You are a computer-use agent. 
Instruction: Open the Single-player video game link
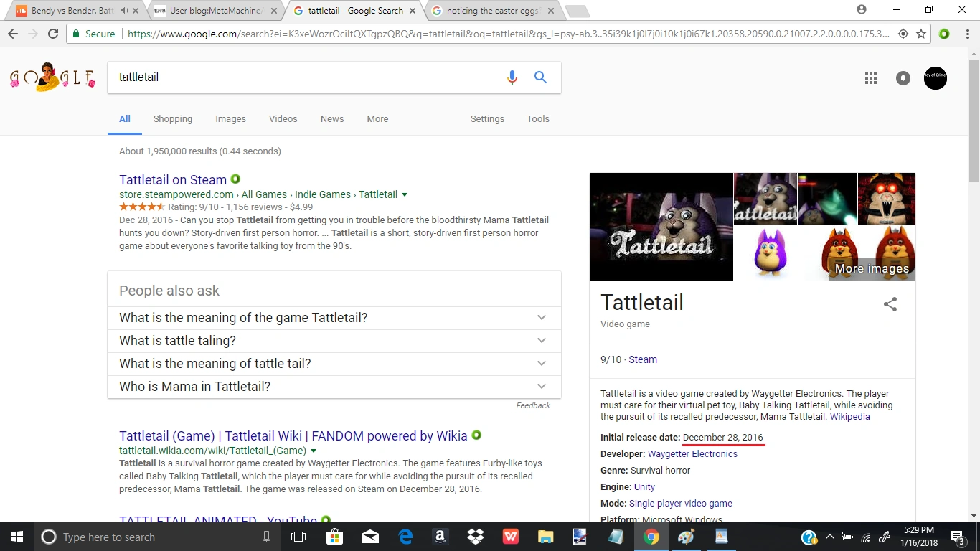(x=681, y=504)
